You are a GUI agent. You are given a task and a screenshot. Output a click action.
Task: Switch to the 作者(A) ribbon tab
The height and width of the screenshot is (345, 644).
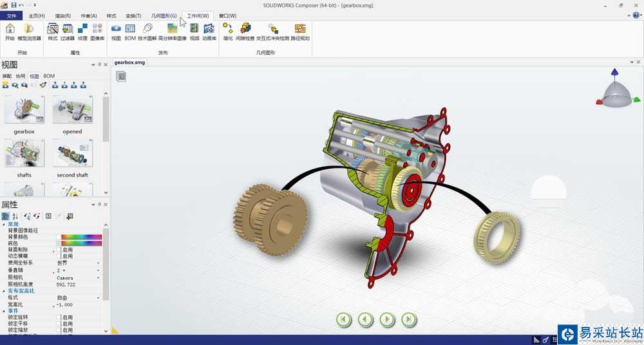[x=89, y=15]
